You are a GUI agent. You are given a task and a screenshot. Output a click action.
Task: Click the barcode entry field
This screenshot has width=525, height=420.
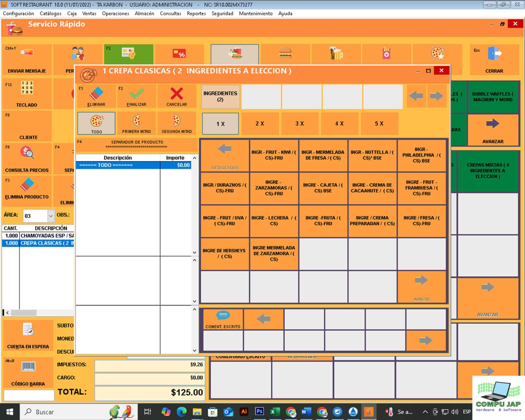29,395
